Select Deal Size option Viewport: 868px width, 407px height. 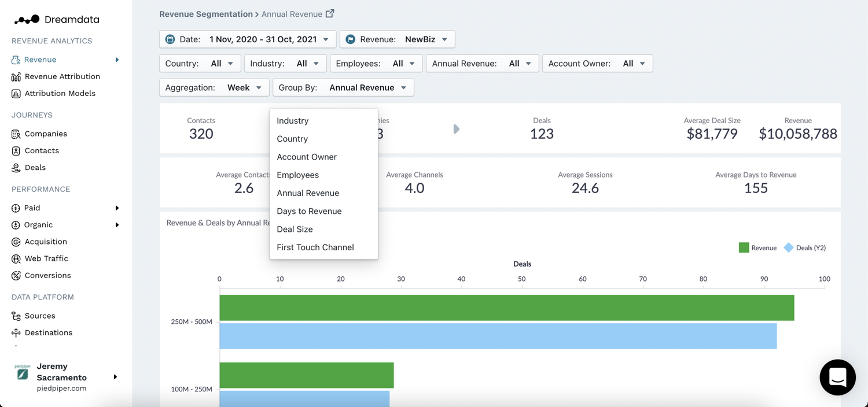[323, 229]
